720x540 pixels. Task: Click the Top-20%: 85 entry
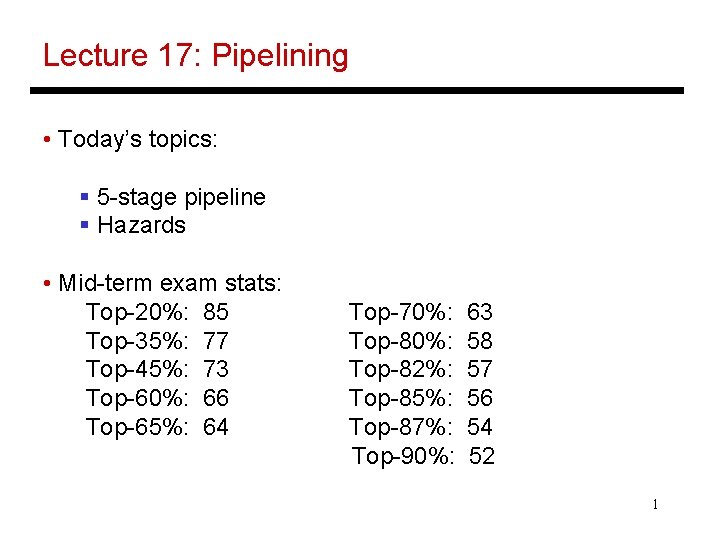157,312
